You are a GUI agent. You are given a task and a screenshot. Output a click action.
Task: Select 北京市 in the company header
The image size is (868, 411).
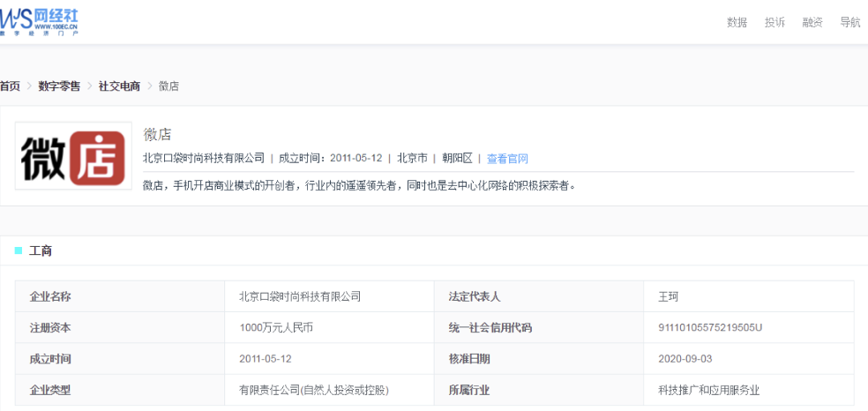pyautogui.click(x=412, y=158)
